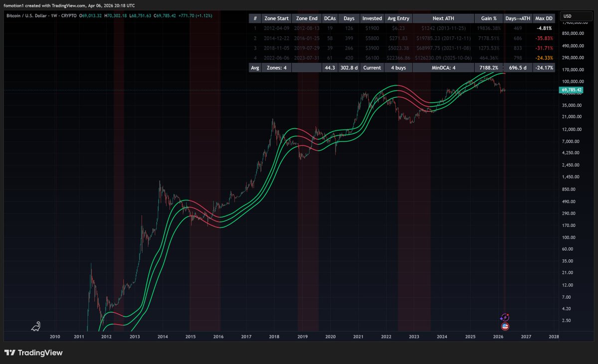598x364 pixels.
Task: Click the dinosaur icon on the chart
Action: pos(36,326)
